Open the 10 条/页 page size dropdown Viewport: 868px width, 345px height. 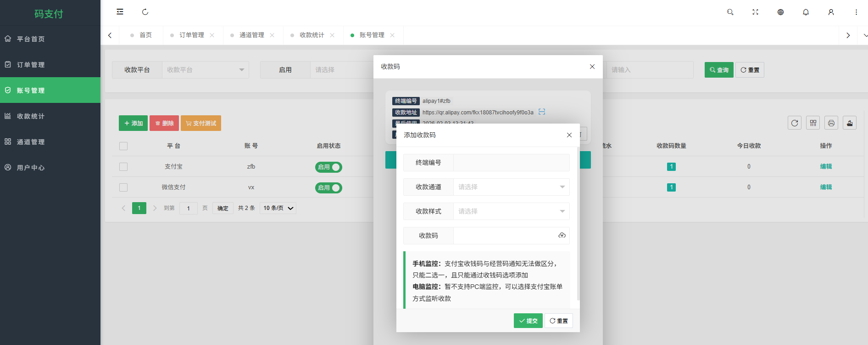coord(278,208)
